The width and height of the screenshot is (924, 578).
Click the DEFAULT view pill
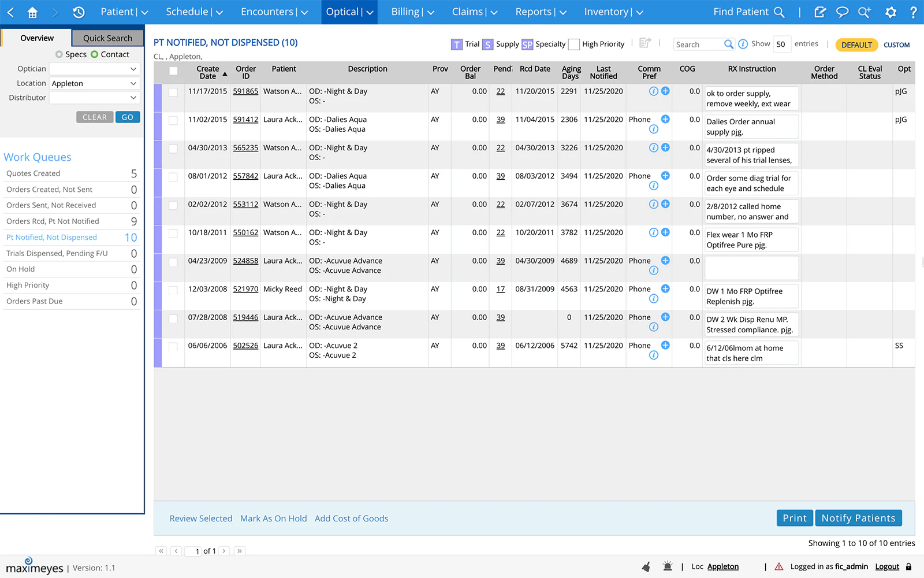(856, 45)
